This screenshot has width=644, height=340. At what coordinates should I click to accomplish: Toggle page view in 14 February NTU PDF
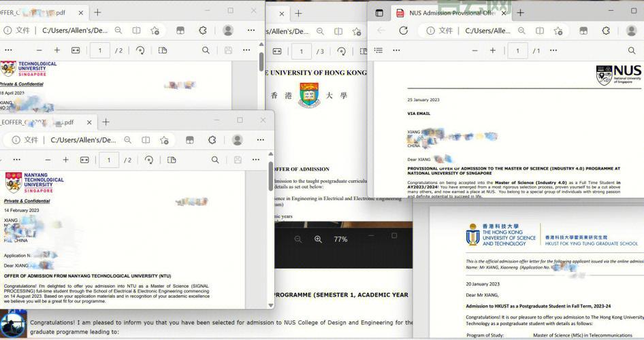click(171, 160)
